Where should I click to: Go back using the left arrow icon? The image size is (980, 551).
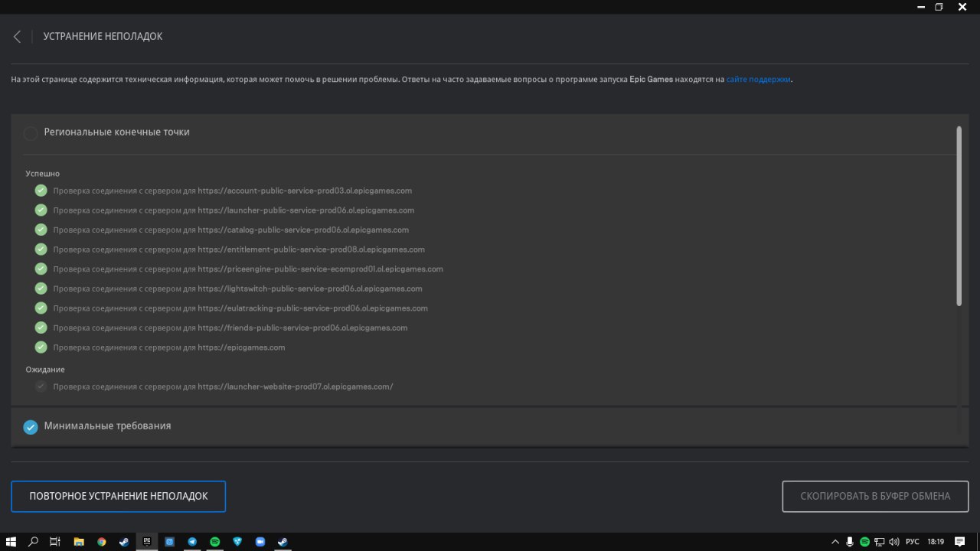point(17,37)
